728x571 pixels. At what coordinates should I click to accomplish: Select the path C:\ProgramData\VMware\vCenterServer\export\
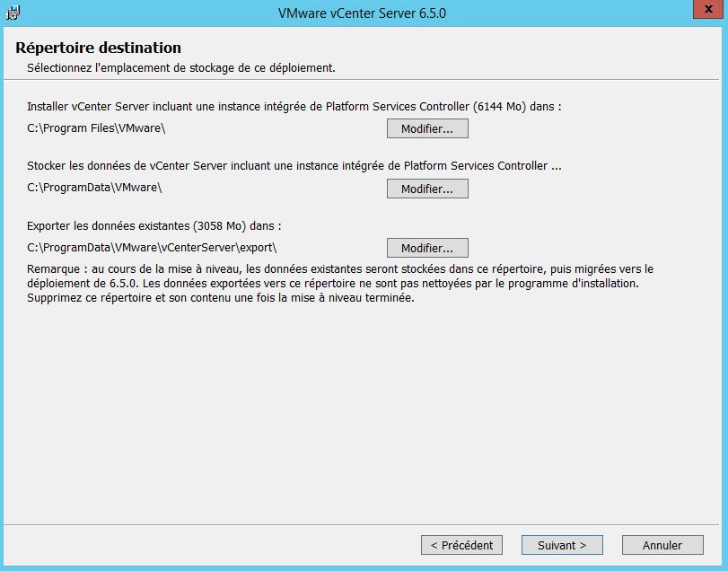[x=152, y=248]
